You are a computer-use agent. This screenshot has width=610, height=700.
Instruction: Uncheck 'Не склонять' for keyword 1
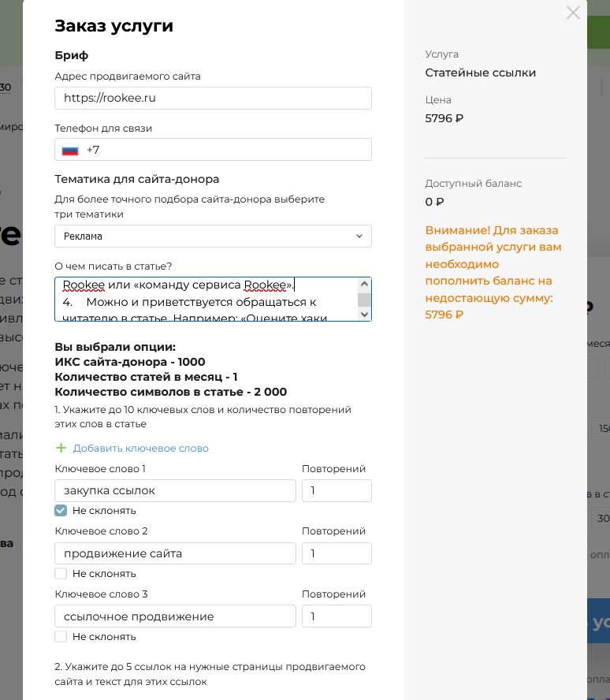click(x=61, y=511)
